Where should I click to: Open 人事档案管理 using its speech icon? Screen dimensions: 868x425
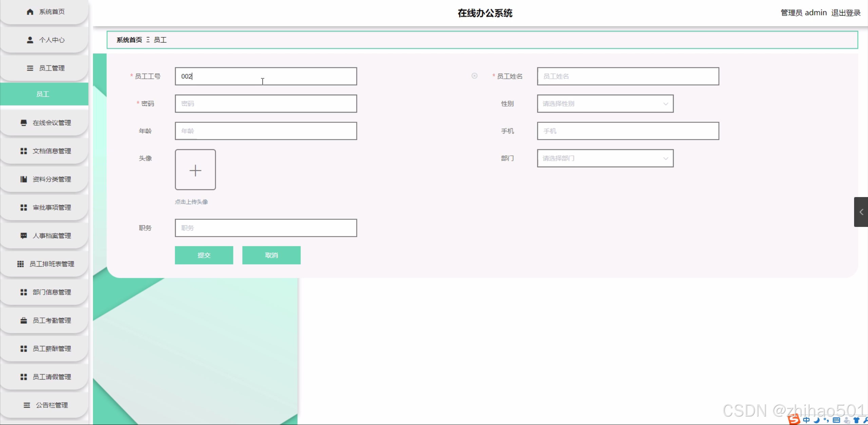pyautogui.click(x=23, y=235)
